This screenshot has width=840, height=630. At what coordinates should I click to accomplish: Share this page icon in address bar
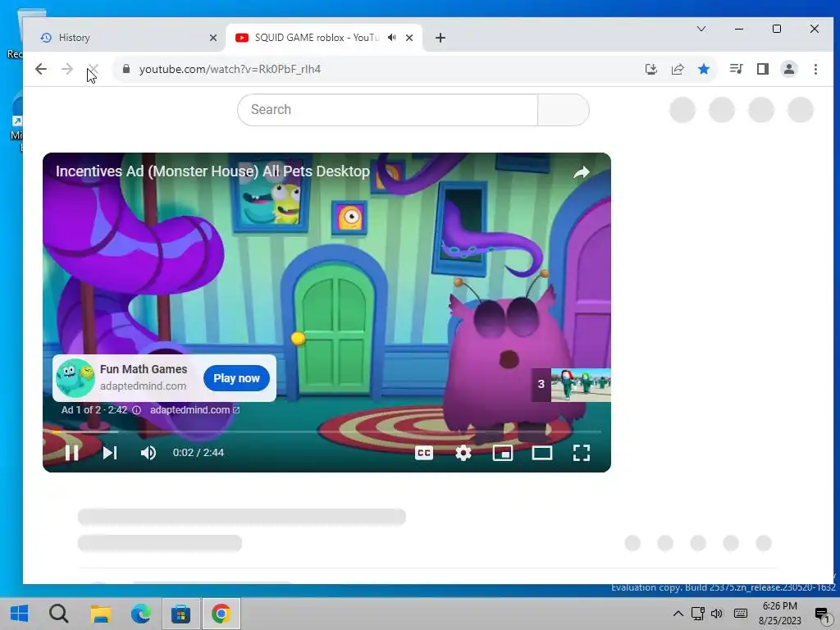[677, 69]
